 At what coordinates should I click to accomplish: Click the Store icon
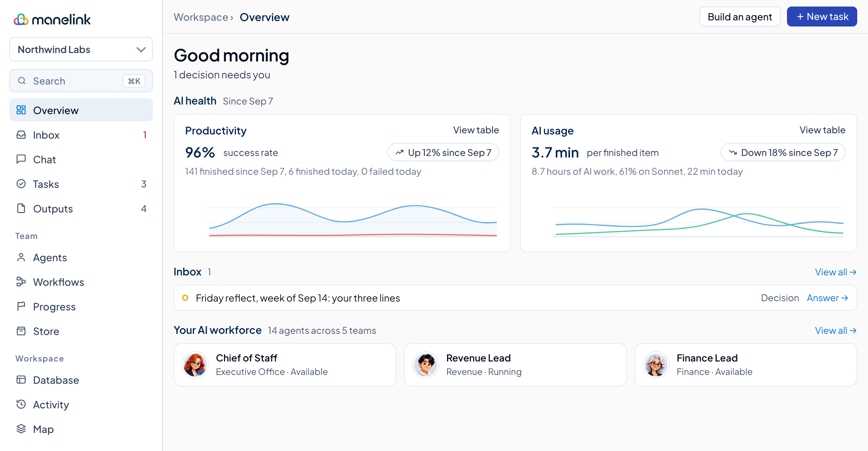point(21,331)
